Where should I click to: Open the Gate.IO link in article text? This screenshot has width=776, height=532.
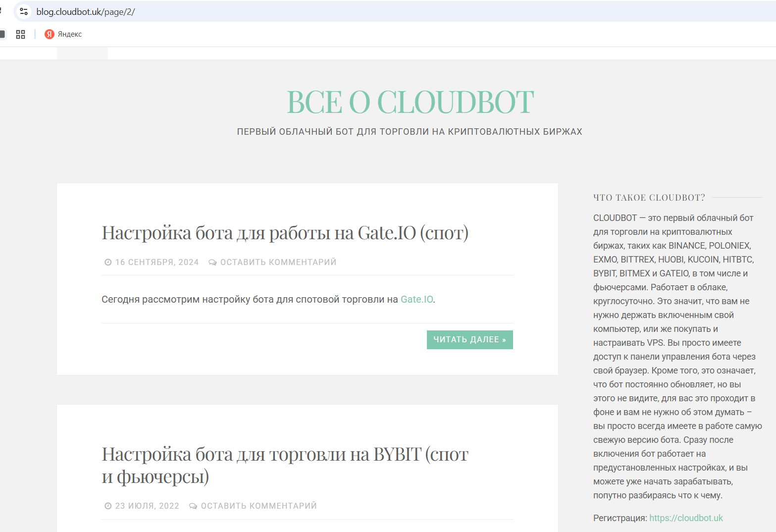coord(416,299)
